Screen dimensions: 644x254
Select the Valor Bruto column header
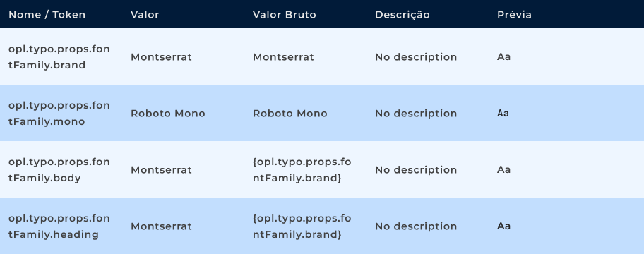pyautogui.click(x=284, y=15)
